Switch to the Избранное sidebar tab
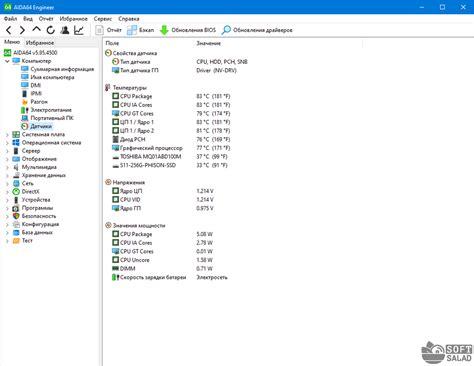The image size is (474, 366). (40, 43)
